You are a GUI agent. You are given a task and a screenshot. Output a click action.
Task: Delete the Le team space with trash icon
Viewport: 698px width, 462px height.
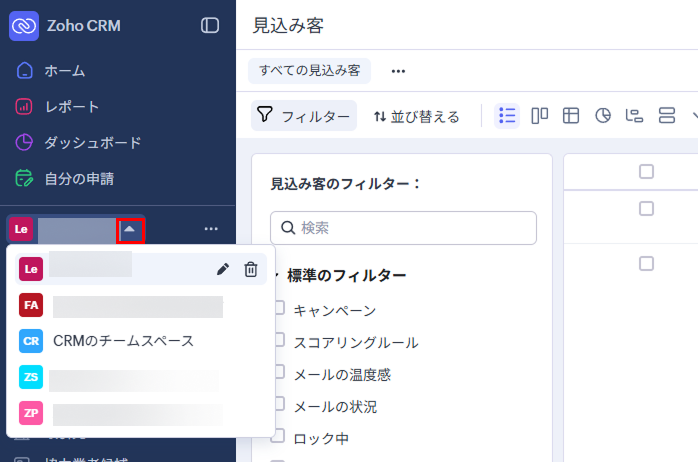pyautogui.click(x=251, y=269)
